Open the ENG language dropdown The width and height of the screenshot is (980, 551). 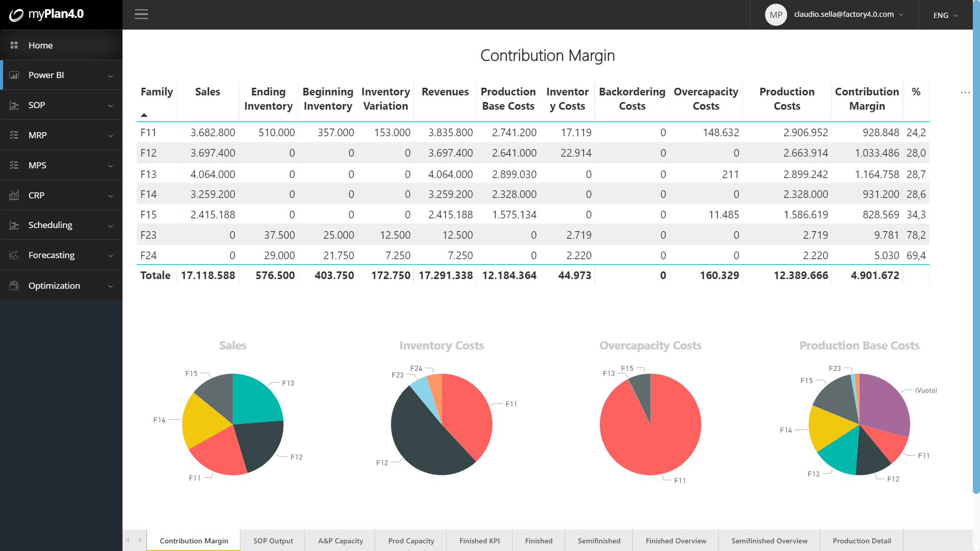[945, 15]
